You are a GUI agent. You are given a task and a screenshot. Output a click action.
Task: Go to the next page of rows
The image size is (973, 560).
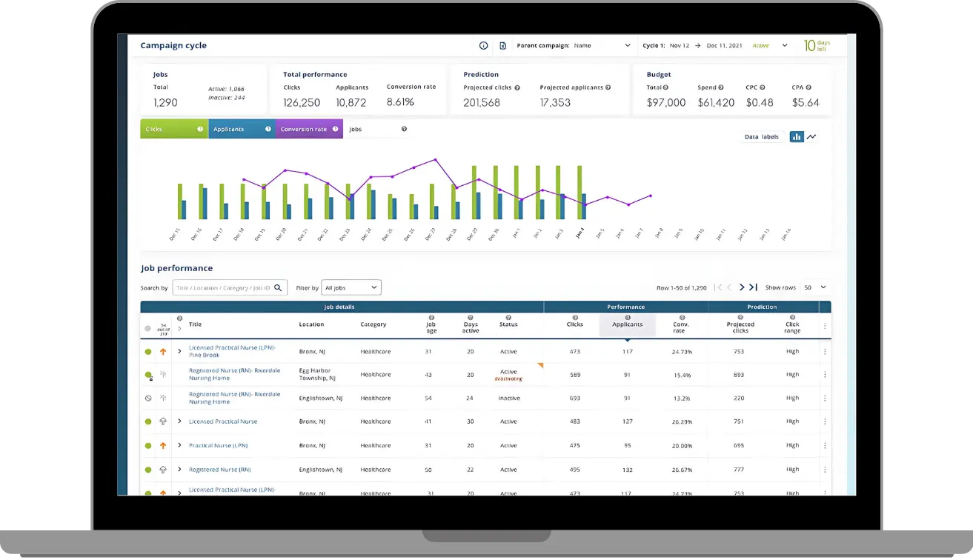[742, 287]
